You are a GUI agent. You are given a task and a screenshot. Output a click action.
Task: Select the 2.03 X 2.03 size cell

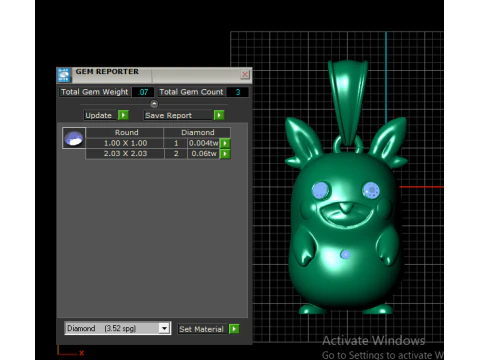[x=125, y=154]
